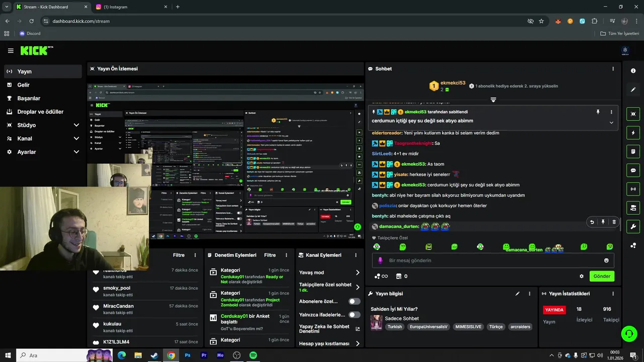This screenshot has width=644, height=362.
Task: Open Tüm Yer İşaretleri bookmarks folder
Action: click(620, 34)
